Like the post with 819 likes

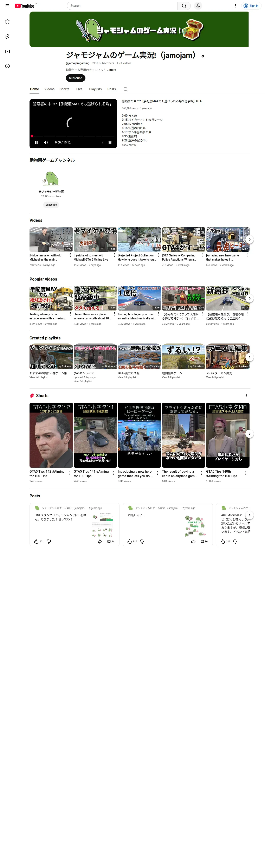pos(129,542)
